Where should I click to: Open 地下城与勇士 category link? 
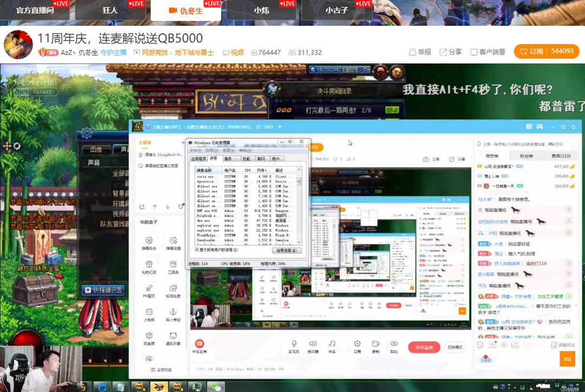(x=194, y=53)
